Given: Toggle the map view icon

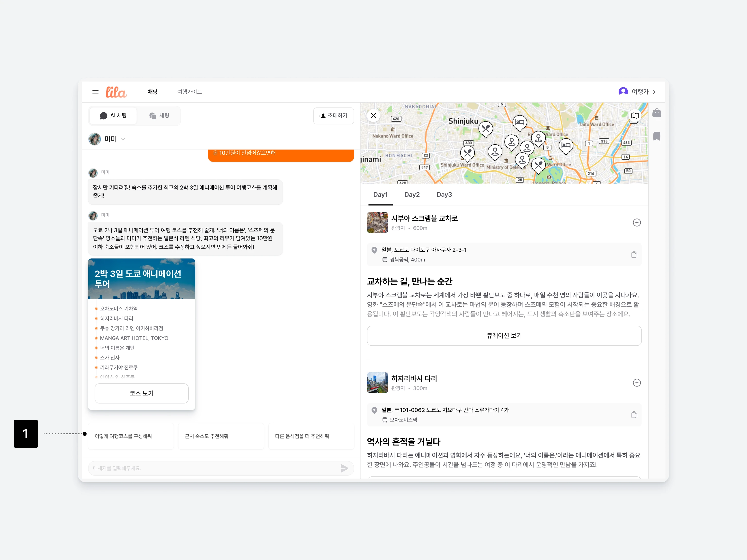Looking at the screenshot, I should [x=635, y=115].
